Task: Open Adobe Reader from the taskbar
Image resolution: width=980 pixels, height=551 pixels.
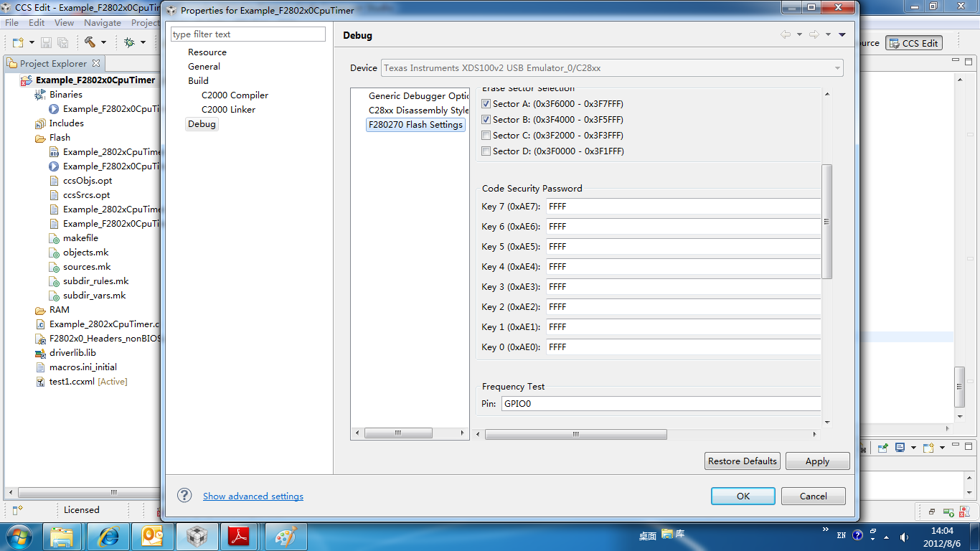Action: 238,536
